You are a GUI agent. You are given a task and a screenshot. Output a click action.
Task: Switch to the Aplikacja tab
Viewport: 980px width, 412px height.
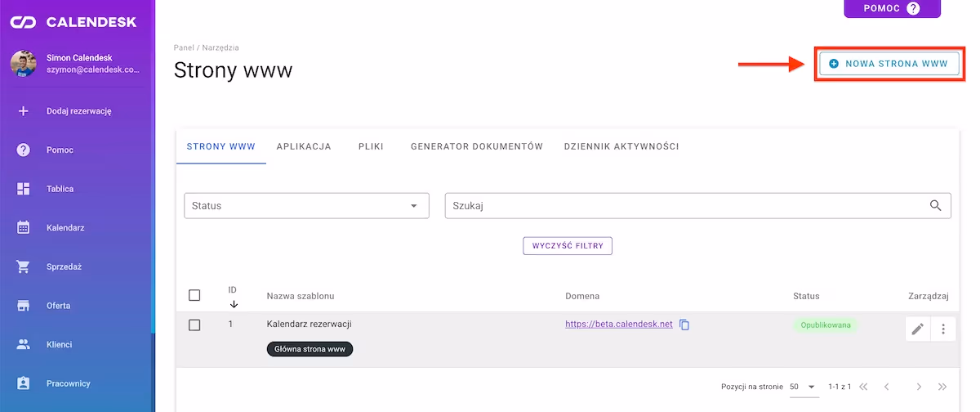pos(304,147)
